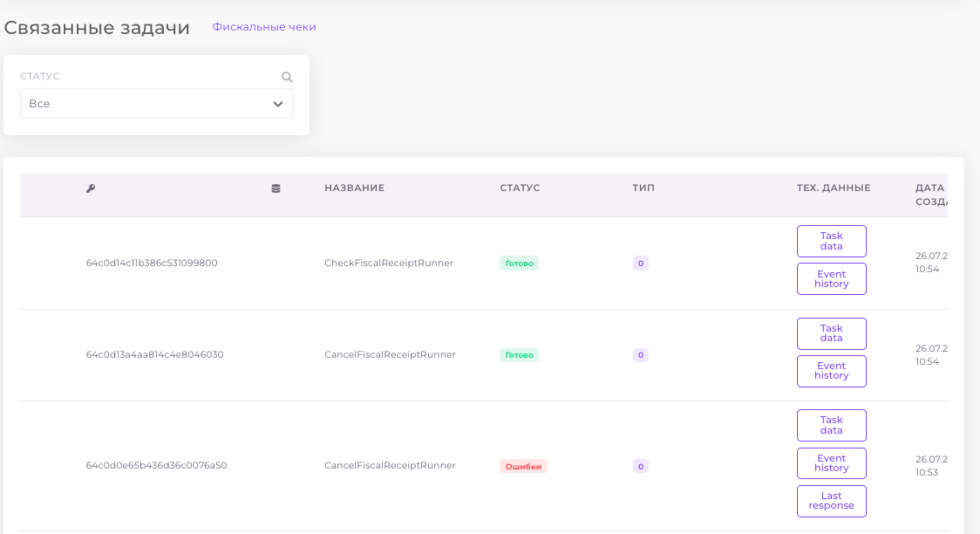Open Task data for task 64c0d13a4aa814c4e8046030

(831, 334)
